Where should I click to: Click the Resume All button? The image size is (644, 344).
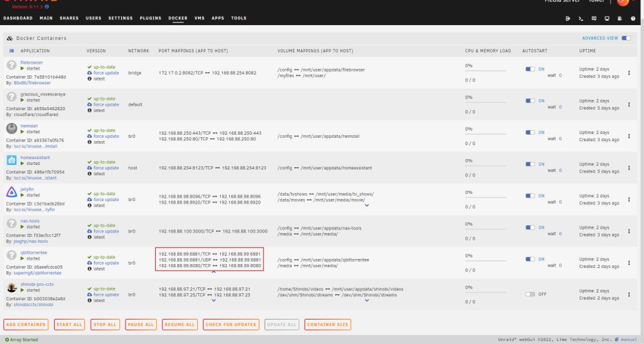tap(180, 325)
